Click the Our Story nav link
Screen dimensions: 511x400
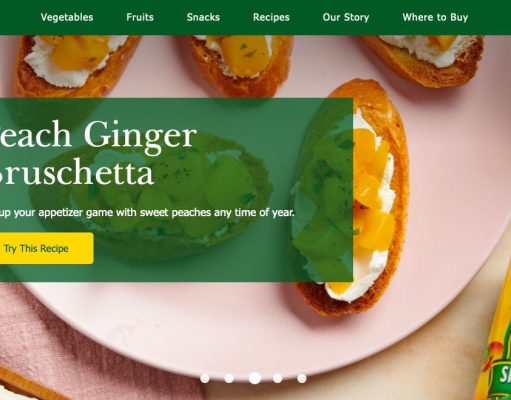[x=346, y=17]
